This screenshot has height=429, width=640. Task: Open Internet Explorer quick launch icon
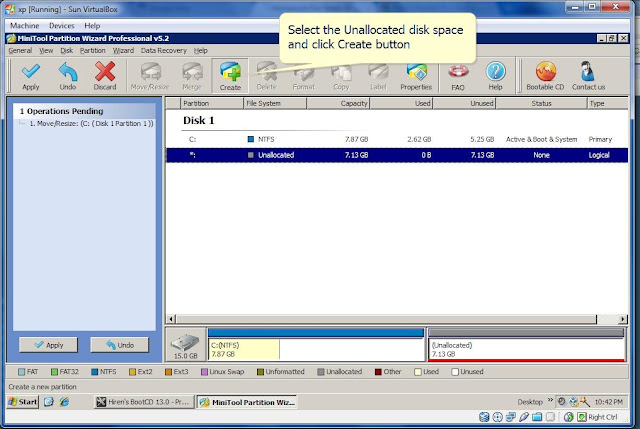coord(64,402)
